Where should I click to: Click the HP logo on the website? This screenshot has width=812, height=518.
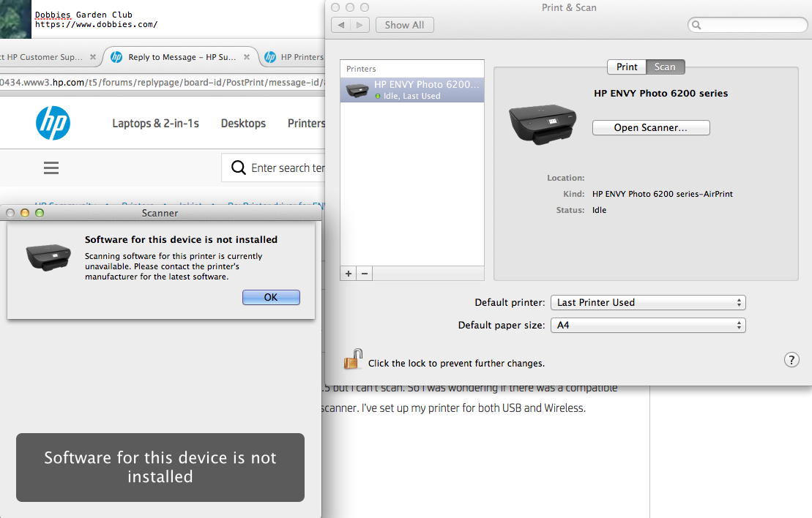click(x=53, y=123)
